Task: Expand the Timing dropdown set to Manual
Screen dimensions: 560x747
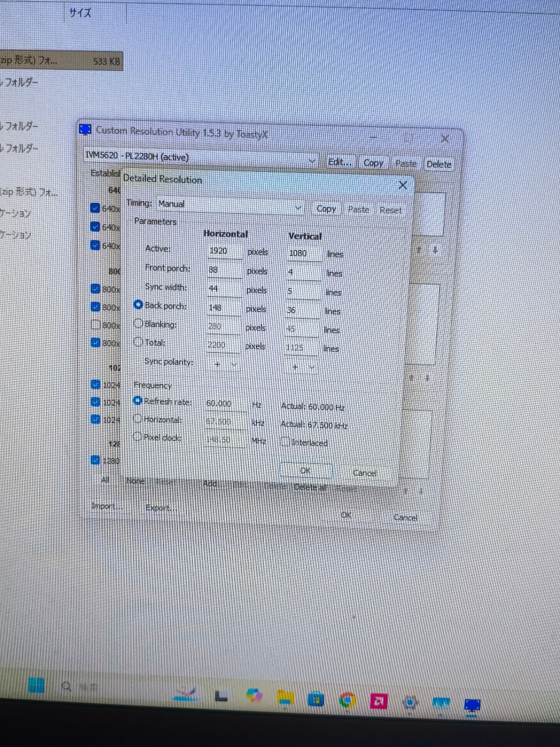Action: click(x=230, y=206)
